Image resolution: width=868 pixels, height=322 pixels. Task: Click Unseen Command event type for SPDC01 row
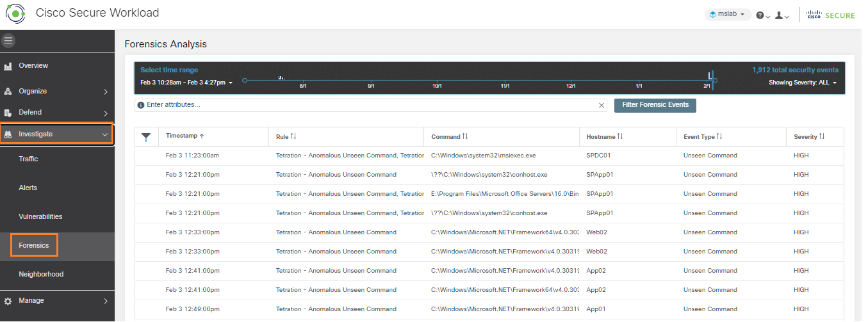coord(710,156)
